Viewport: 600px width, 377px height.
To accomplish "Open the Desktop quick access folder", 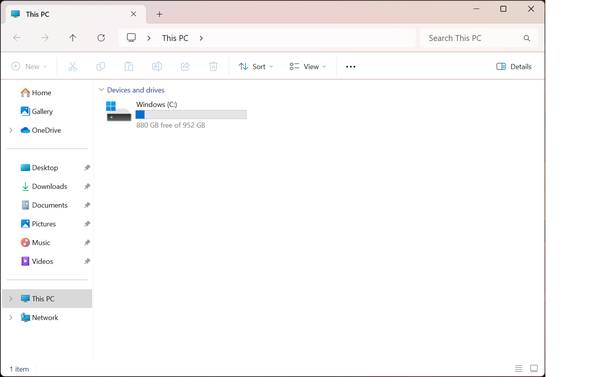I will (x=39, y=168).
